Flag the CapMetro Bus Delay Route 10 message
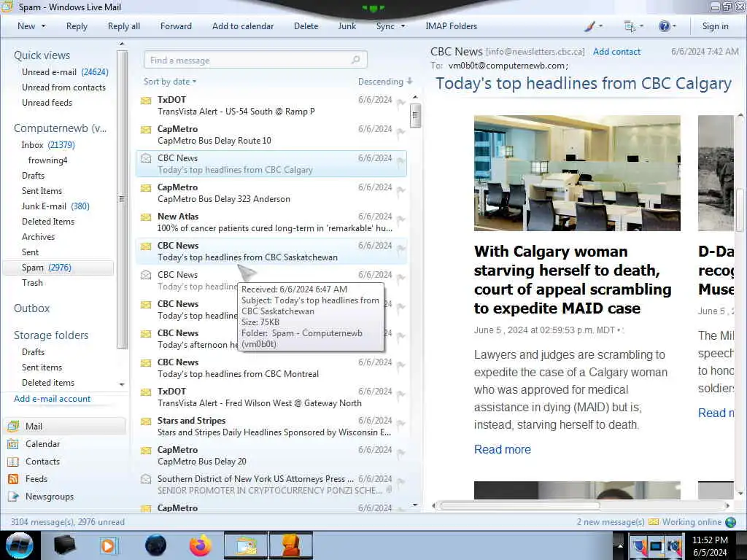Image resolution: width=747 pixels, height=560 pixels. pos(400,132)
